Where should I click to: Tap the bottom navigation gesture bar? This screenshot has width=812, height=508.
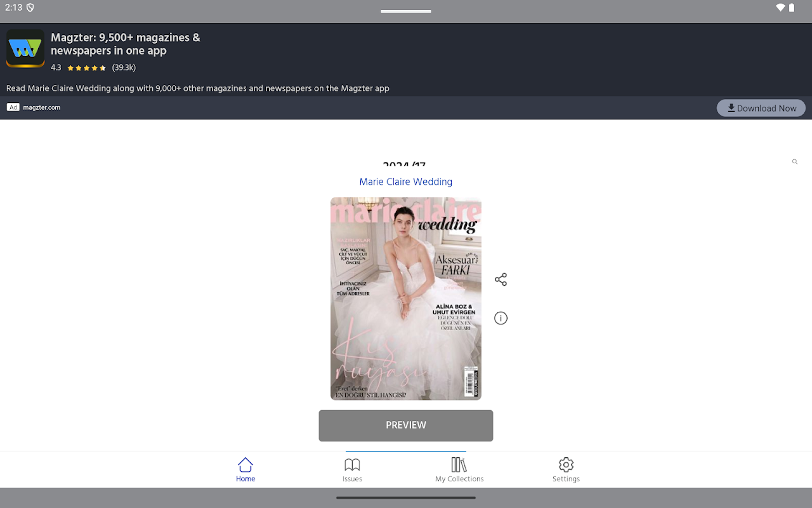coord(406,498)
